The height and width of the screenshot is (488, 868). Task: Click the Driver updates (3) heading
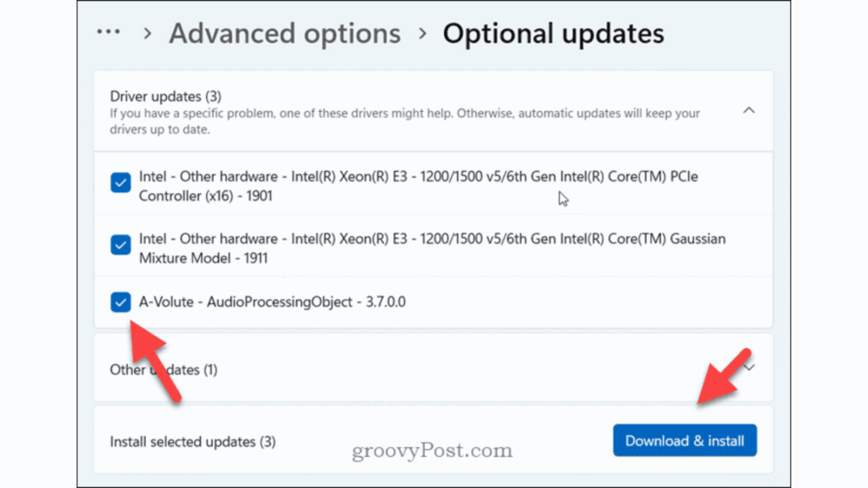(164, 96)
